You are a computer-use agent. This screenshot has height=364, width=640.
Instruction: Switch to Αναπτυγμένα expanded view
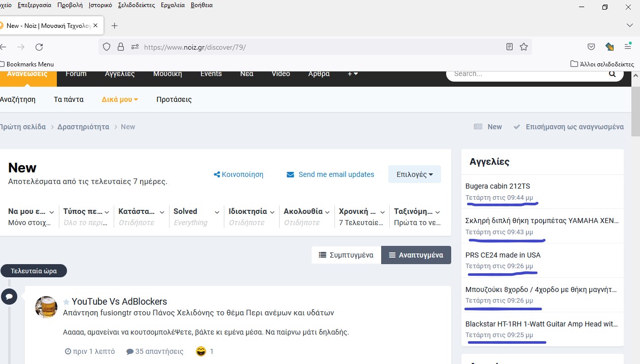click(x=416, y=255)
